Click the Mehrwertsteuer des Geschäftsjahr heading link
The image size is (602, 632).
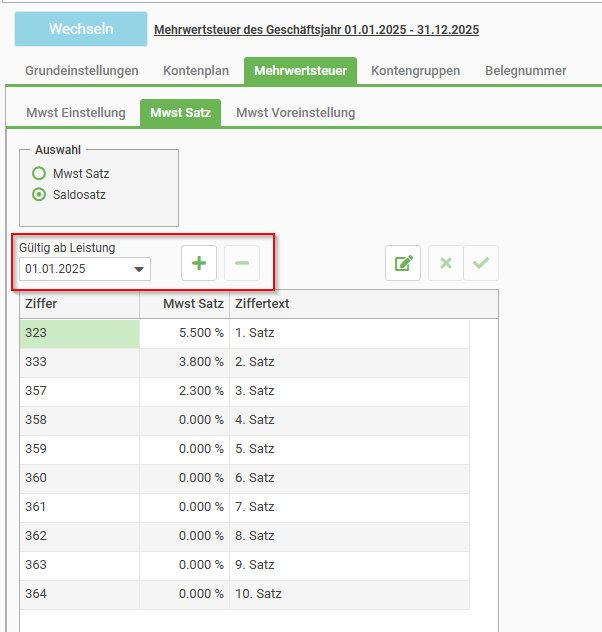(316, 30)
